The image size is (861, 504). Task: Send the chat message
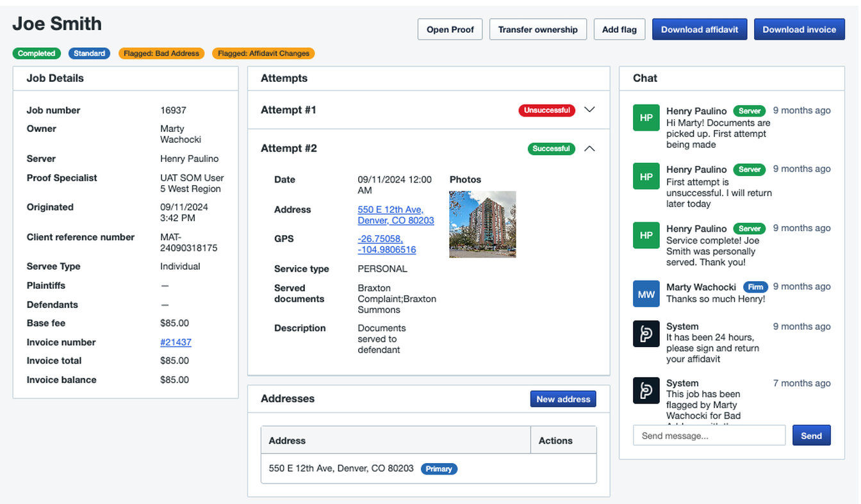(811, 435)
